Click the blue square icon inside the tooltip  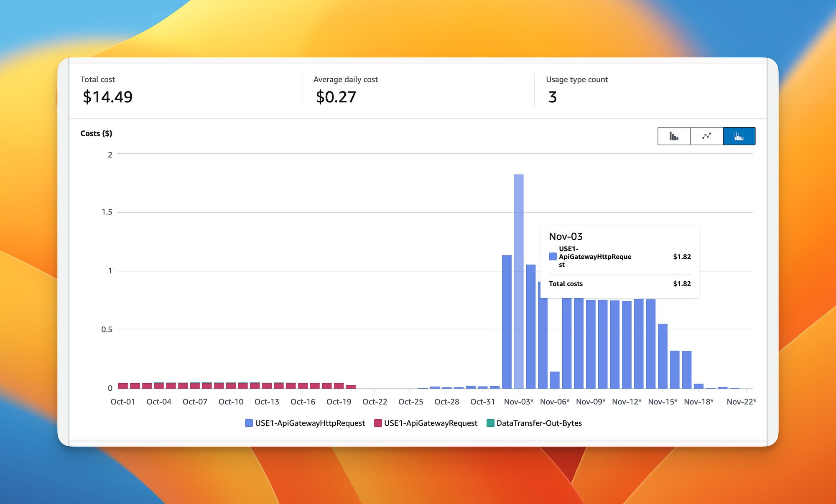tap(553, 256)
